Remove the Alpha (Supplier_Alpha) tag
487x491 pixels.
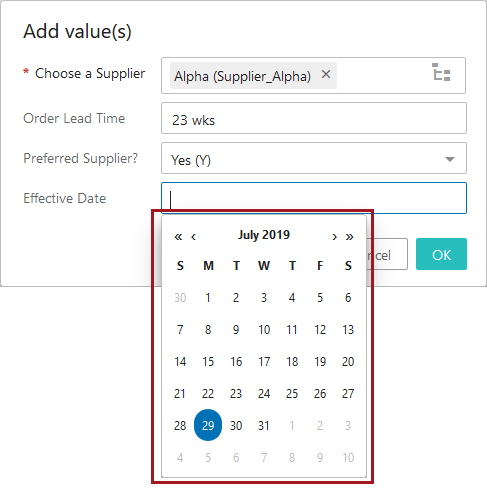click(326, 74)
